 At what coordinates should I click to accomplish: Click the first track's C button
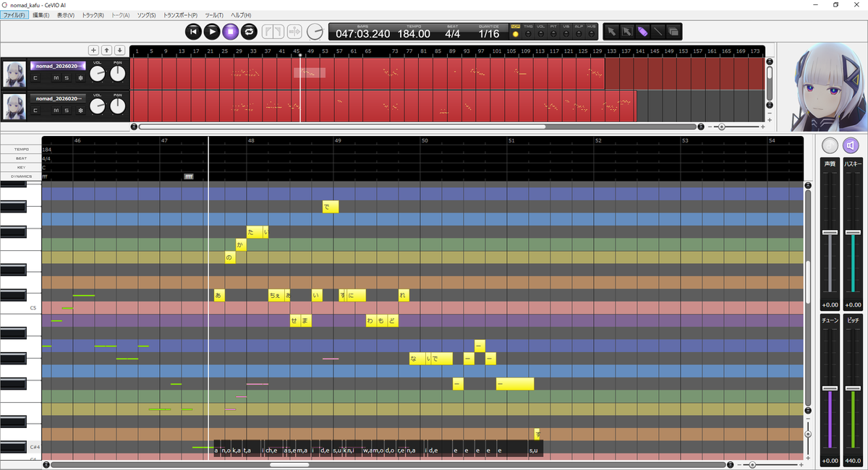click(35, 78)
